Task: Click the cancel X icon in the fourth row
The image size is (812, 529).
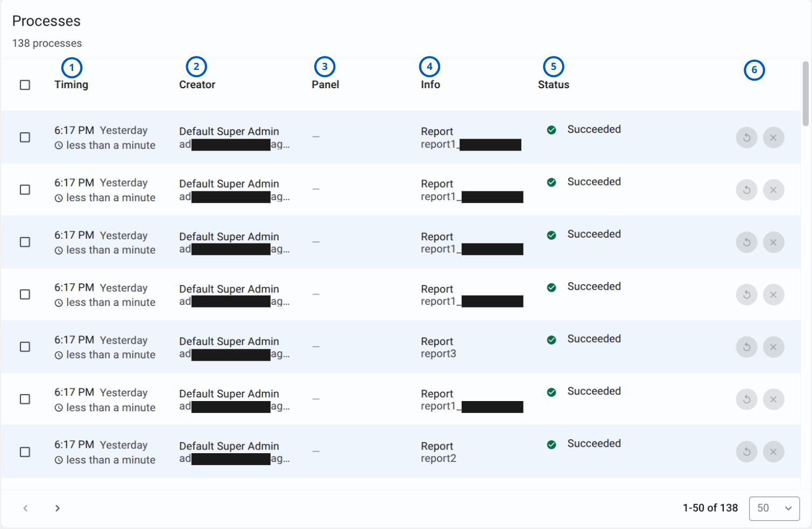Action: pyautogui.click(x=773, y=295)
